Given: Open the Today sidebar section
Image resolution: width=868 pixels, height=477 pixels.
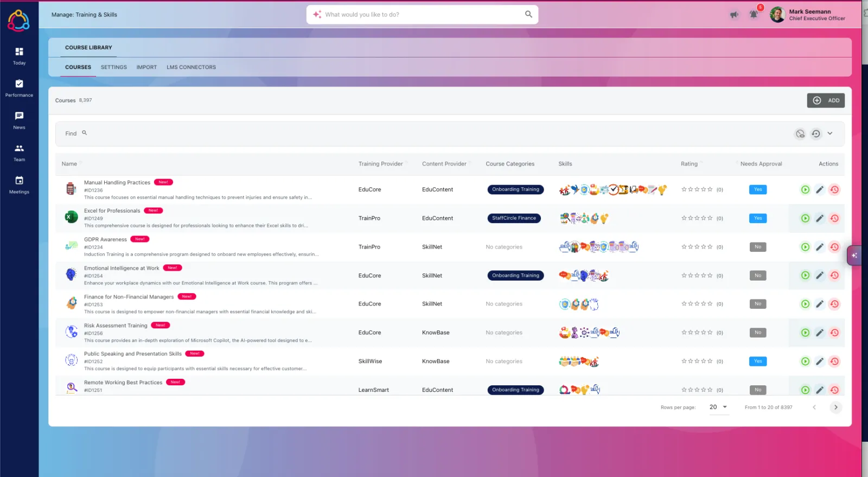Looking at the screenshot, I should (x=19, y=56).
